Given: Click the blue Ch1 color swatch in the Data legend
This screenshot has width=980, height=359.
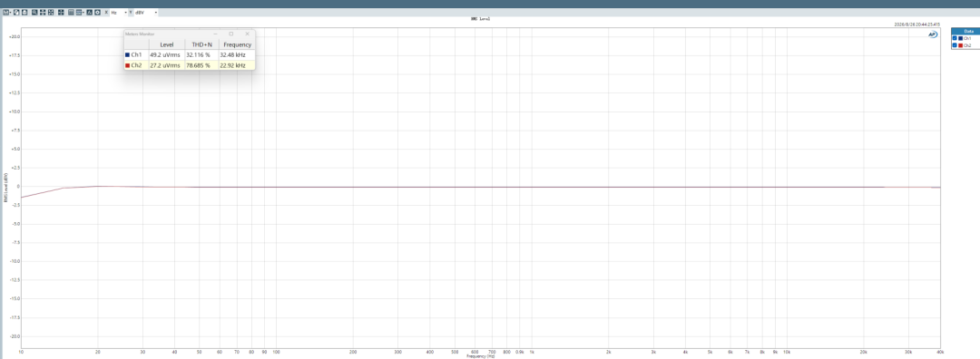Looking at the screenshot, I should point(961,38).
